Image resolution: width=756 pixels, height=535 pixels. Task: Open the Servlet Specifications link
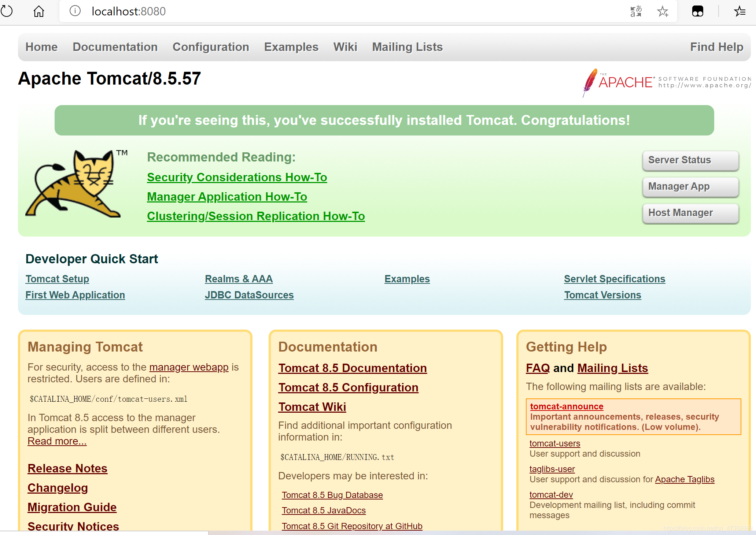(x=615, y=279)
